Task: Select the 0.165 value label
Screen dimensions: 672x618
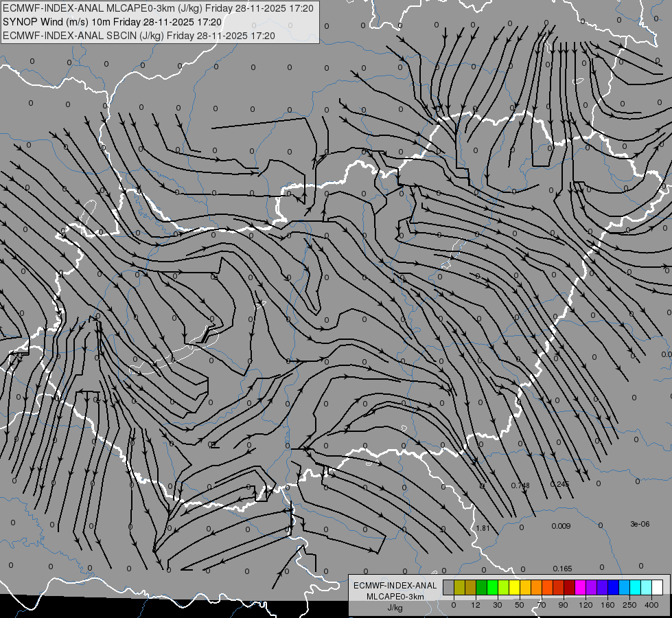Action: [x=562, y=569]
